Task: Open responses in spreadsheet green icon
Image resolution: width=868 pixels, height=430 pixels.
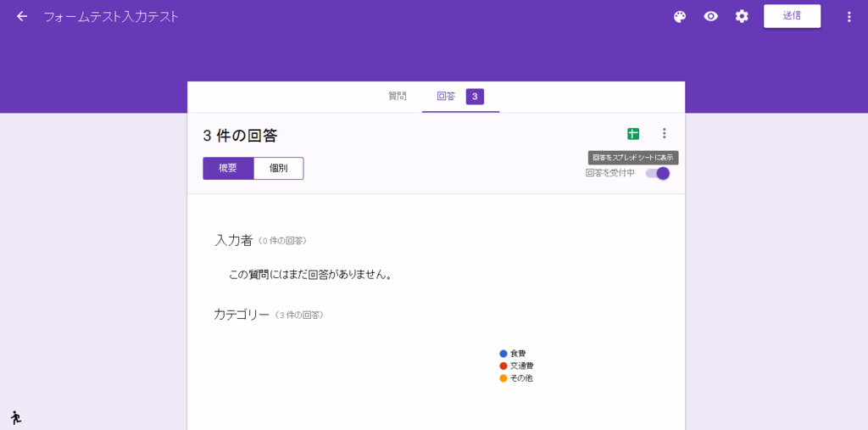Action: [x=633, y=133]
